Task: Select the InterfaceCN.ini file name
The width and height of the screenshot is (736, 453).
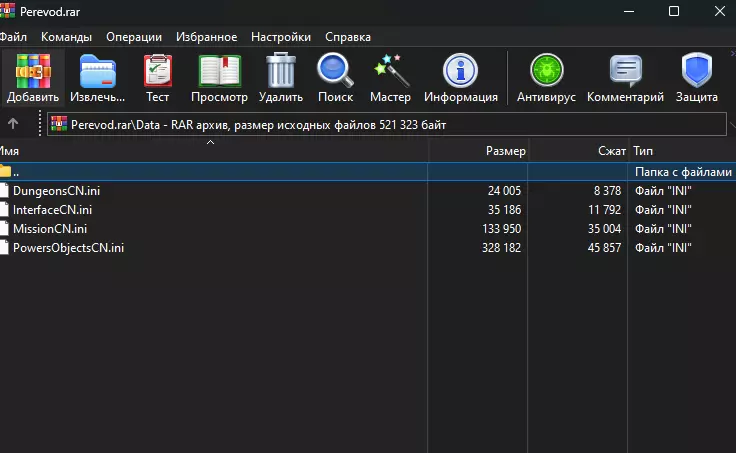Action: click(52, 210)
